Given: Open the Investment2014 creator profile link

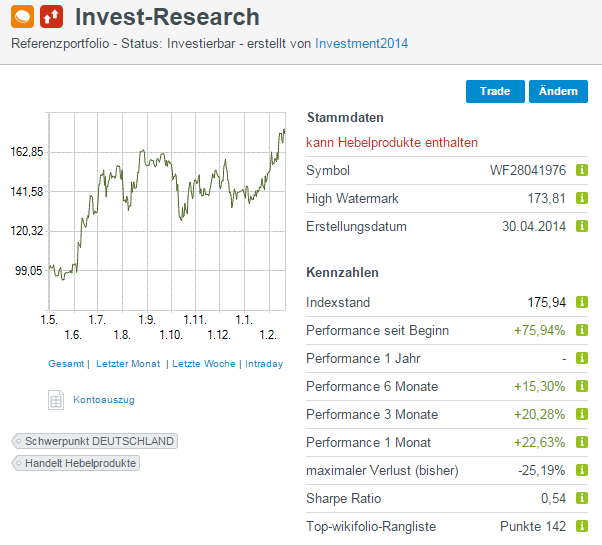Looking at the screenshot, I should tap(361, 44).
